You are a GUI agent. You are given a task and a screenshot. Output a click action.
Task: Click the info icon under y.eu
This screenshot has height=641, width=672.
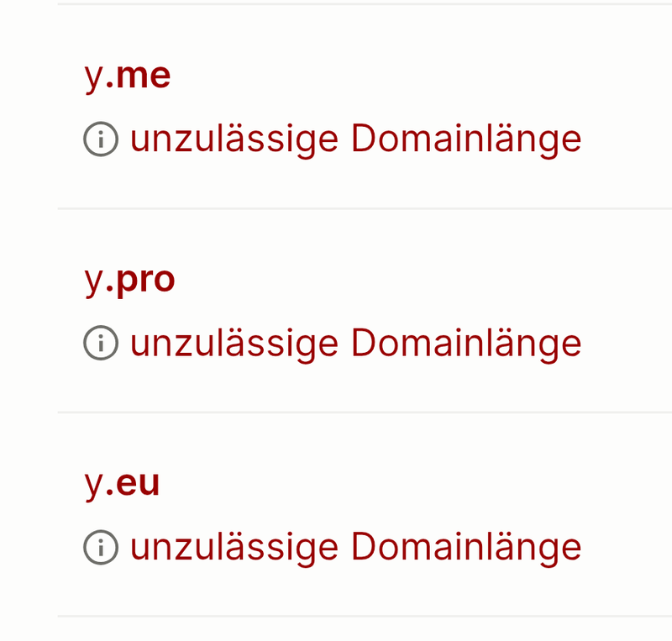(101, 548)
